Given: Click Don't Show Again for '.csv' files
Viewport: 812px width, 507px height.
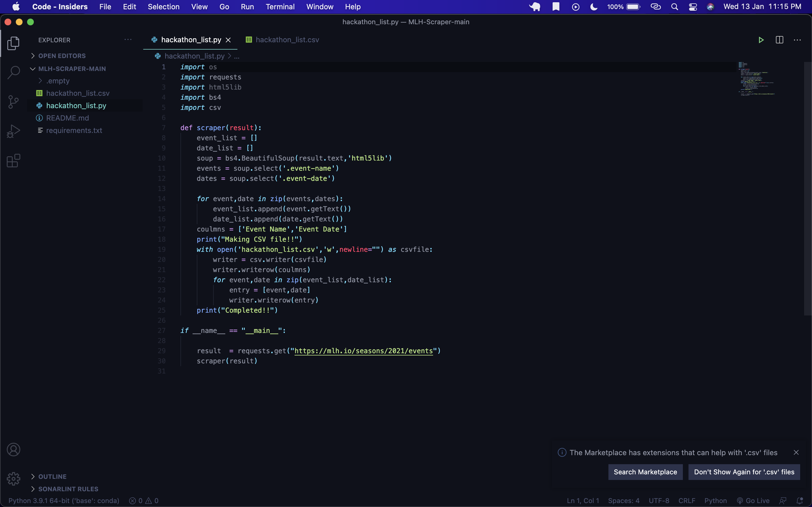Looking at the screenshot, I should pos(744,472).
